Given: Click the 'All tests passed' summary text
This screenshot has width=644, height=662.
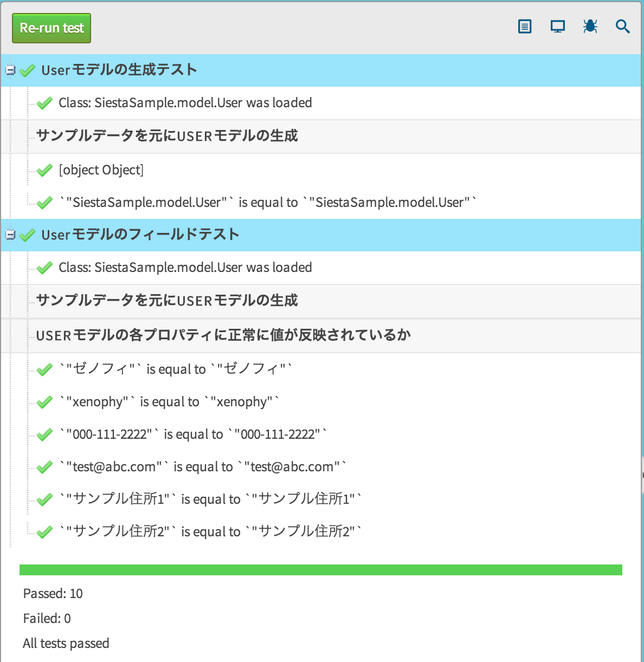Looking at the screenshot, I should [x=66, y=643].
